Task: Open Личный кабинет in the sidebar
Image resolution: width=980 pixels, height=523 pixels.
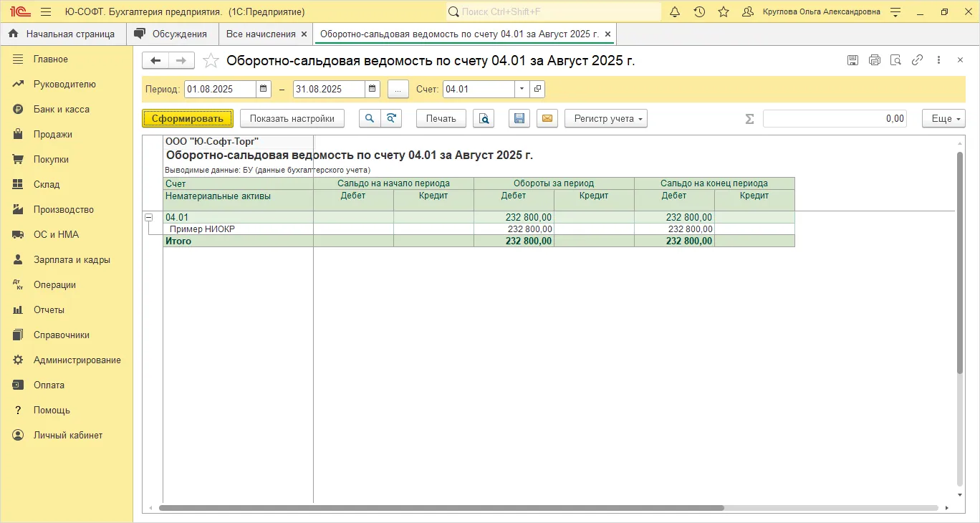Action: pos(67,435)
